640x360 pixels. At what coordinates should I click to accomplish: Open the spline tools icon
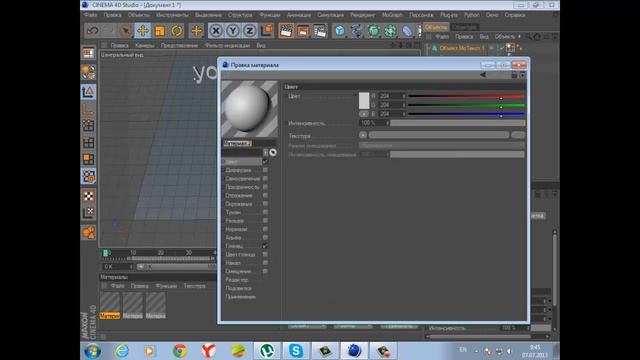pyautogui.click(x=356, y=31)
